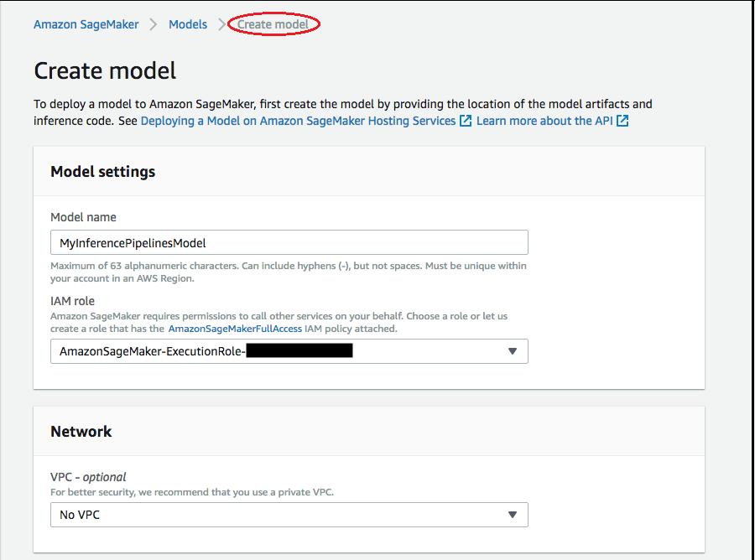Click external link icon after Hosting Services link
The height and width of the screenshot is (560, 755).
pos(466,121)
